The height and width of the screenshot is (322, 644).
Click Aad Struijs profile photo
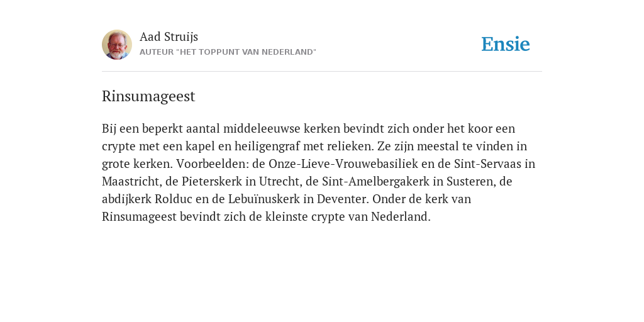(x=117, y=45)
